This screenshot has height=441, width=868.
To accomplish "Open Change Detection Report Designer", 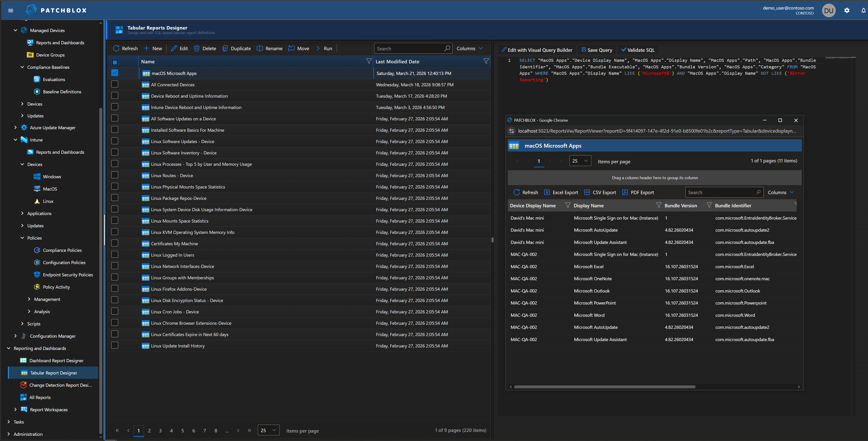I will 60,385.
